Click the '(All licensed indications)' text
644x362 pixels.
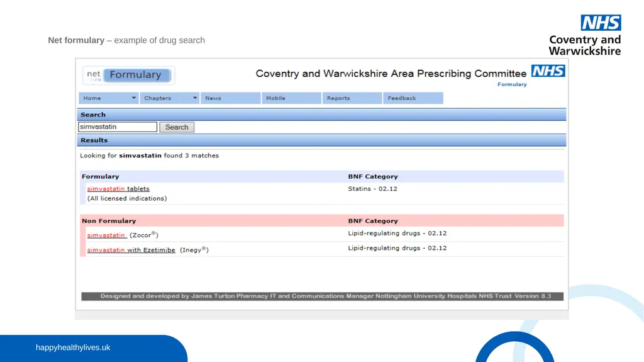coord(127,198)
